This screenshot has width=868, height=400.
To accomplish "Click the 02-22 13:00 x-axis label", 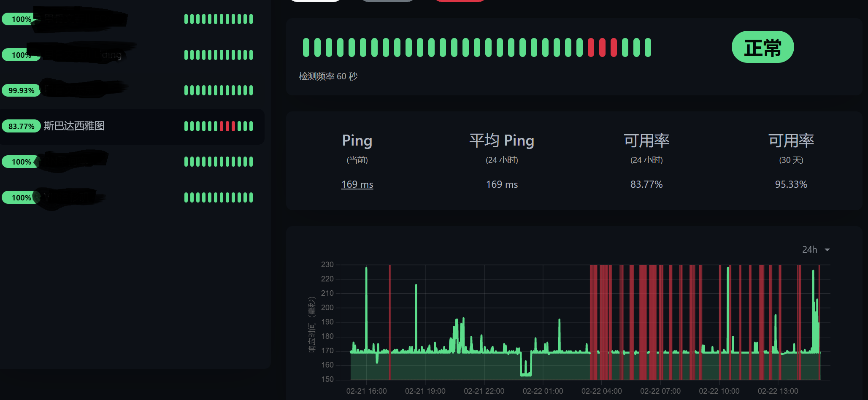I will (778, 391).
